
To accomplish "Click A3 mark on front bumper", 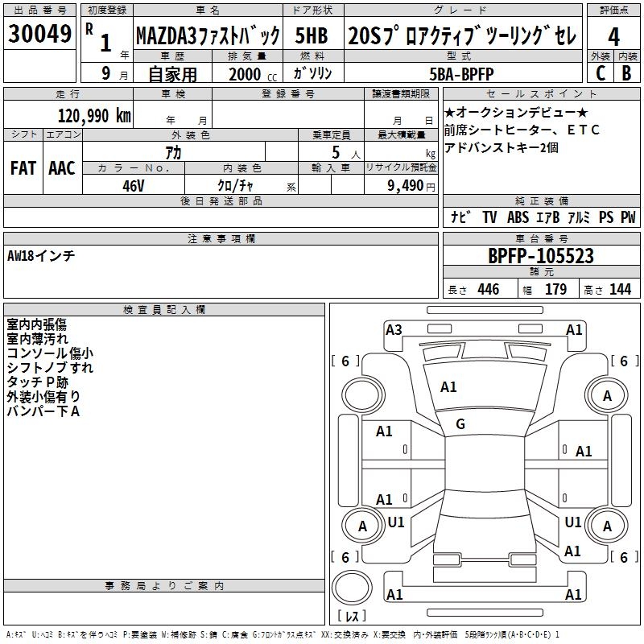I will coord(394,330).
